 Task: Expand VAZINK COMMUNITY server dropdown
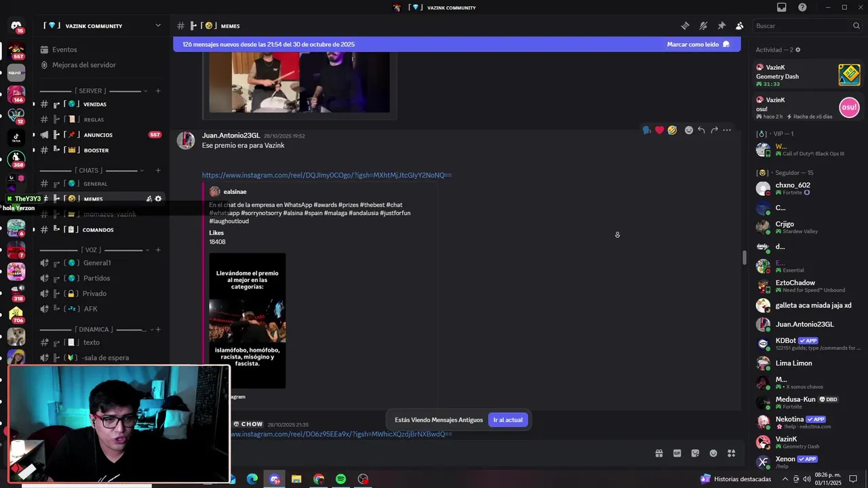(x=158, y=26)
